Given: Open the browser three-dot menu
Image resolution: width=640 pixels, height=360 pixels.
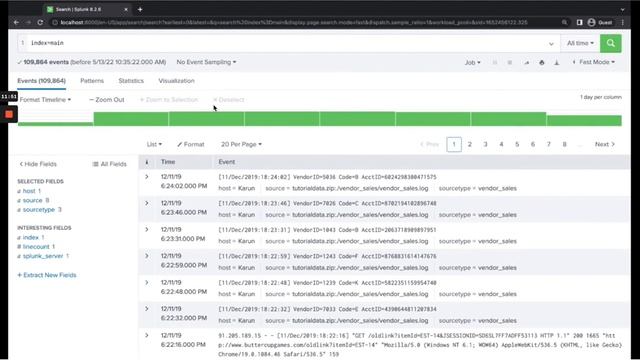Looking at the screenshot, I should coord(622,22).
